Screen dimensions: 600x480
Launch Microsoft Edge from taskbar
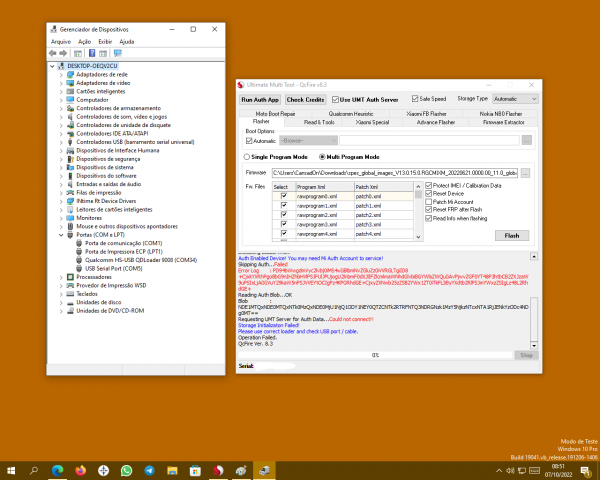(x=57, y=470)
